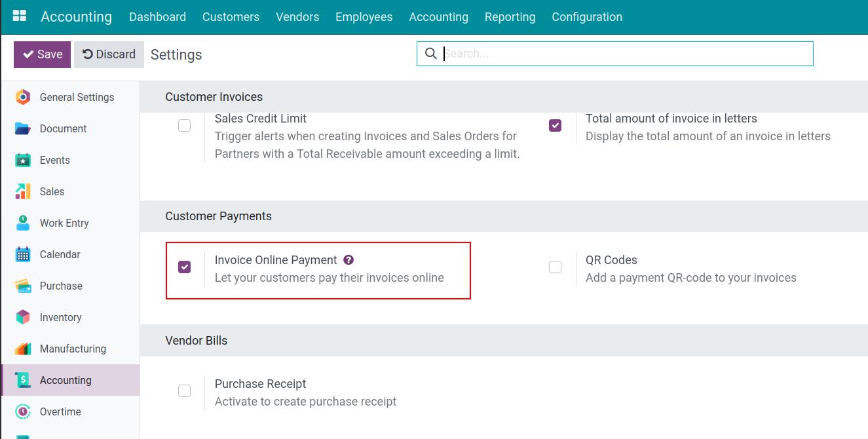The height and width of the screenshot is (439, 868).
Task: Click 'Add a payment QR-code to your invoices' text
Action: (x=691, y=278)
